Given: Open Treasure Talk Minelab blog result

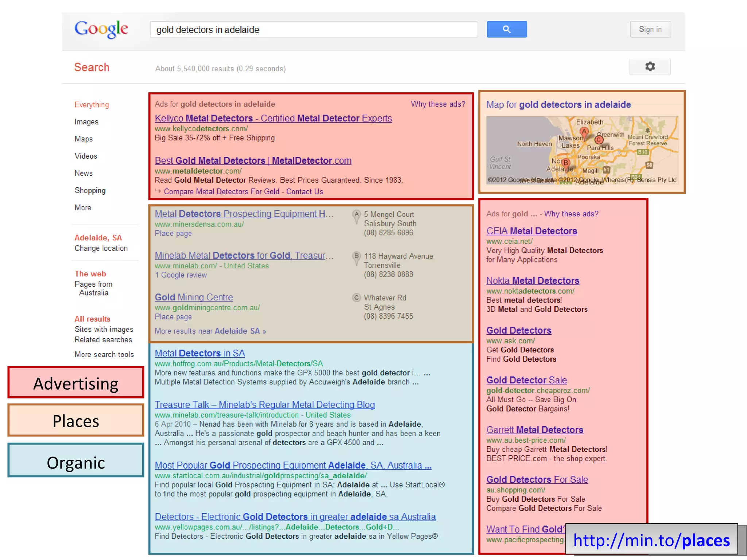Looking at the screenshot, I should tap(264, 405).
